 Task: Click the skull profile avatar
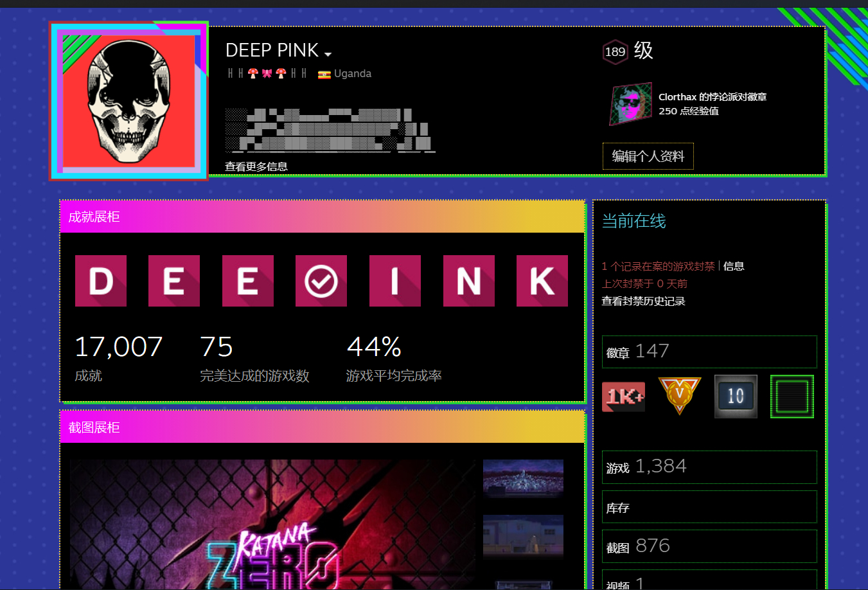(x=128, y=101)
